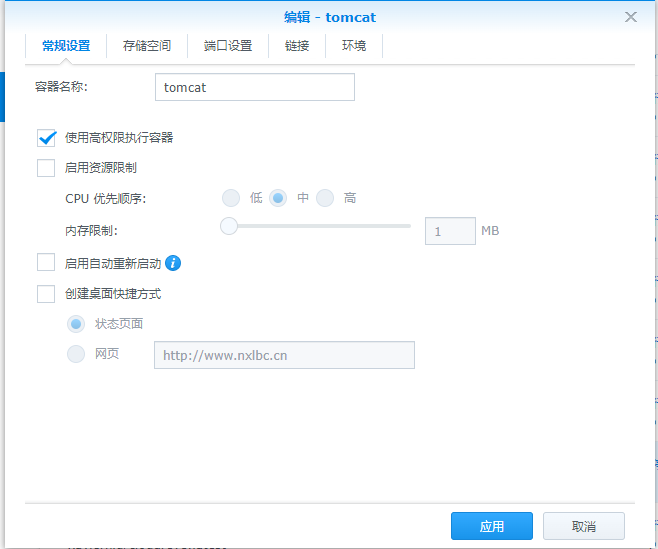Select the 网页 radio button
The width and height of the screenshot is (658, 549).
tap(76, 354)
